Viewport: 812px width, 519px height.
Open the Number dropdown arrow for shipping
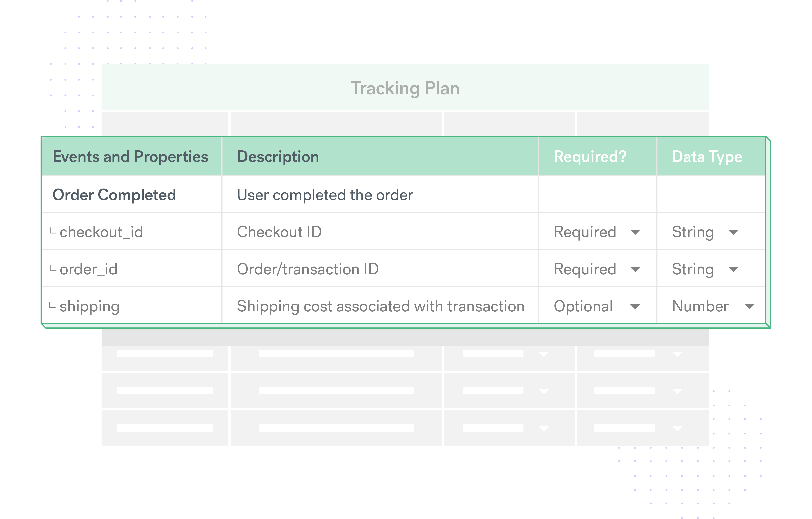749,306
